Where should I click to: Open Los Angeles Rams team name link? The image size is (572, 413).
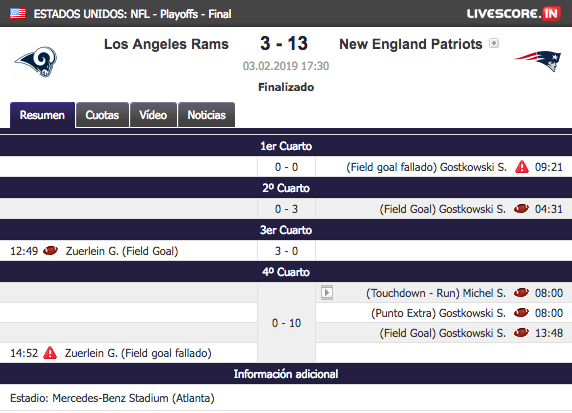(166, 44)
